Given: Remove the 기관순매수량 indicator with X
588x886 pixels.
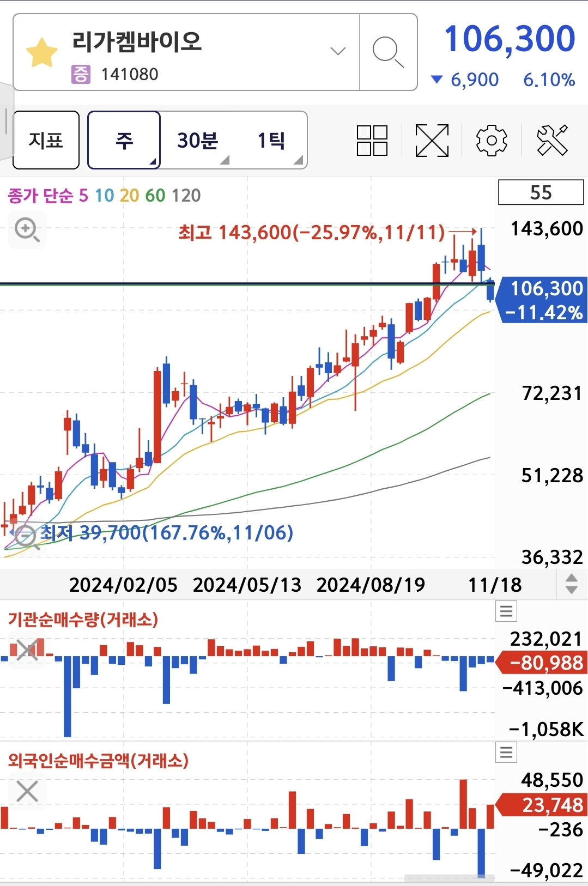Looking at the screenshot, I should [x=27, y=650].
